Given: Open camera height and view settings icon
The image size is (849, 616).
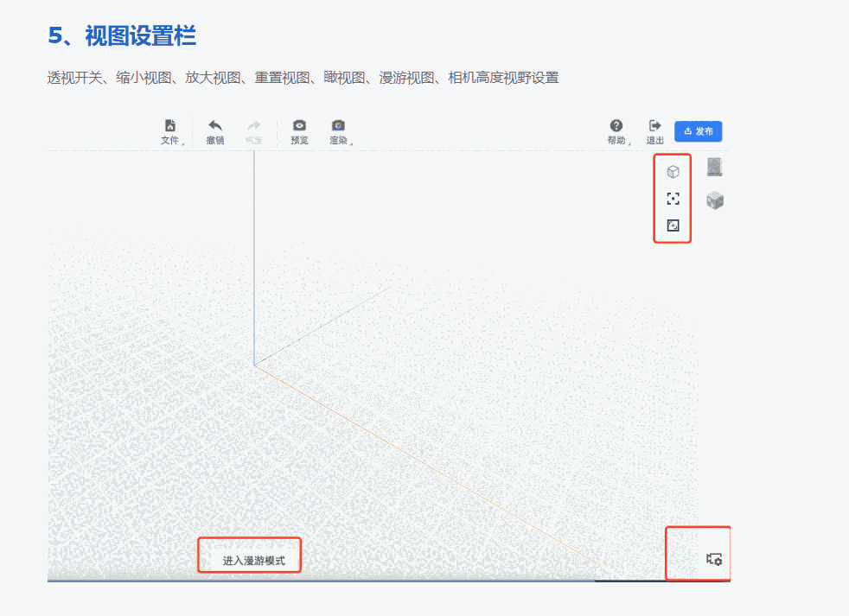Looking at the screenshot, I should pyautogui.click(x=714, y=559).
